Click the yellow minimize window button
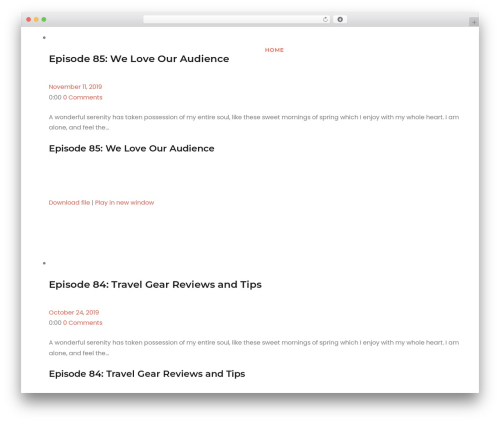The height and width of the screenshot is (423, 500). (x=36, y=20)
